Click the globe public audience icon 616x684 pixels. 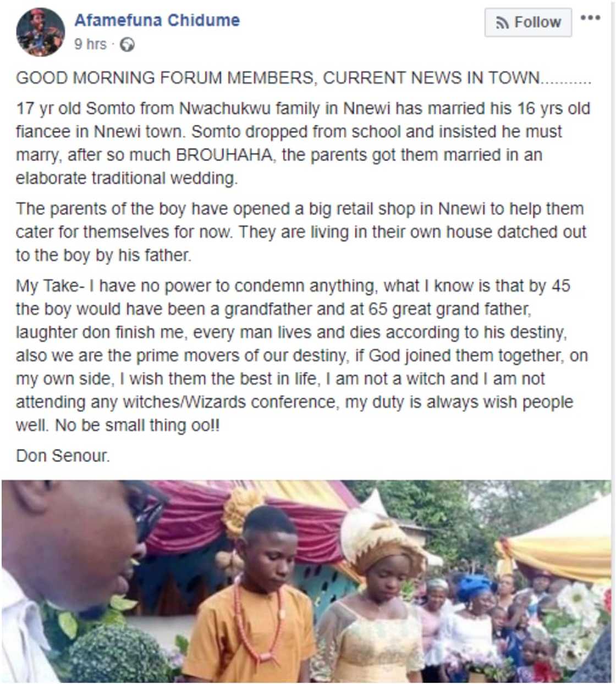[127, 45]
